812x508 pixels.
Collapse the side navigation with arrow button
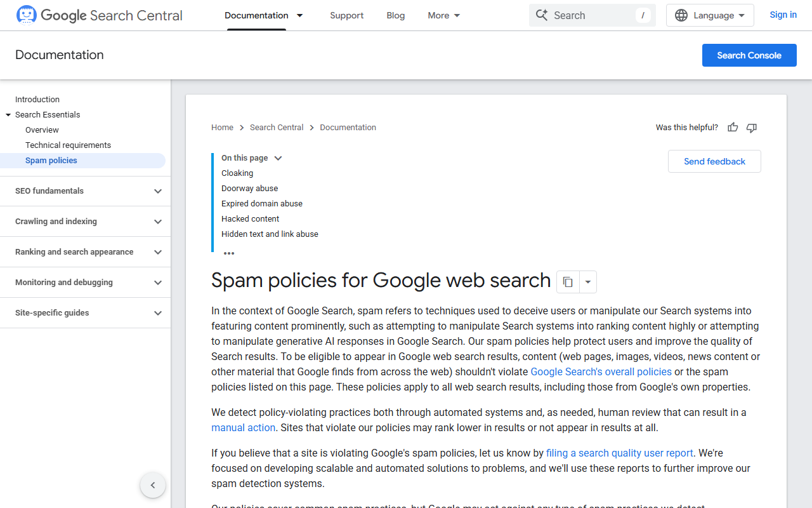[153, 485]
